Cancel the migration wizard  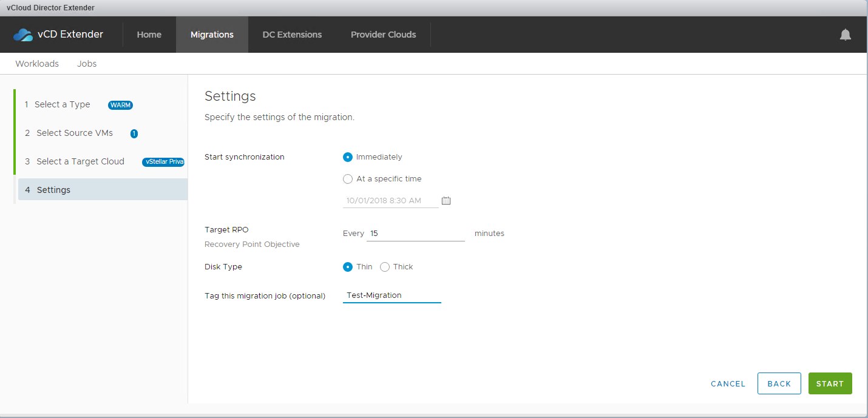click(x=728, y=383)
